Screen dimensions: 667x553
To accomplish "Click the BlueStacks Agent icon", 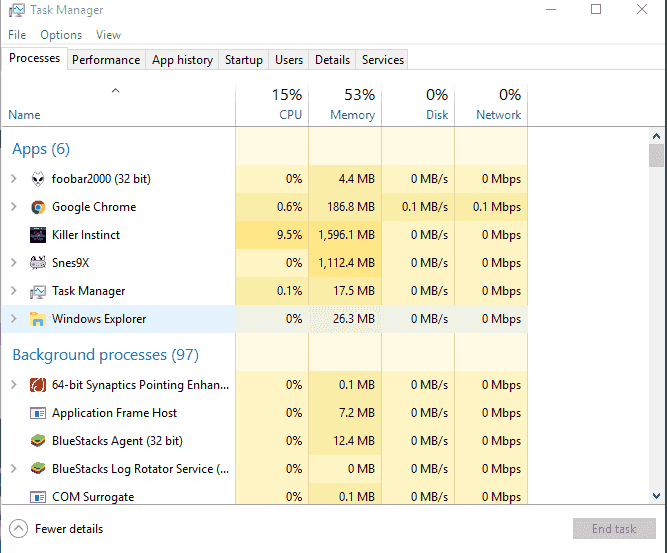I will pyautogui.click(x=38, y=441).
